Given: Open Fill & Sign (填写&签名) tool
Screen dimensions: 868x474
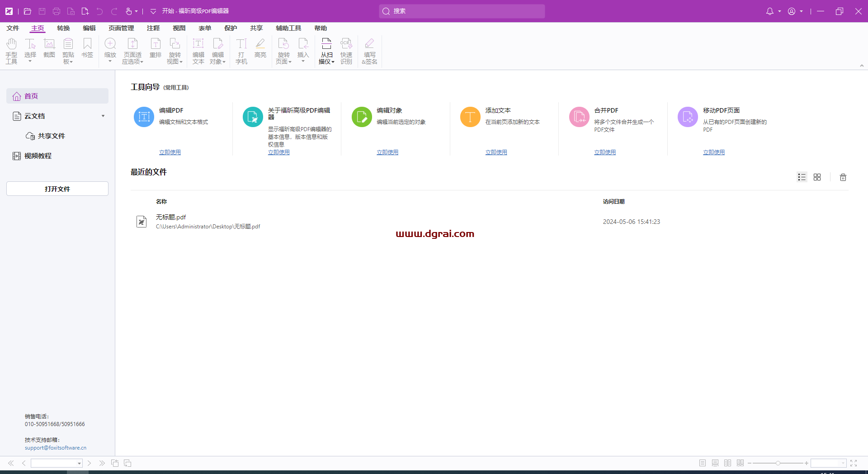Looking at the screenshot, I should pyautogui.click(x=369, y=51).
